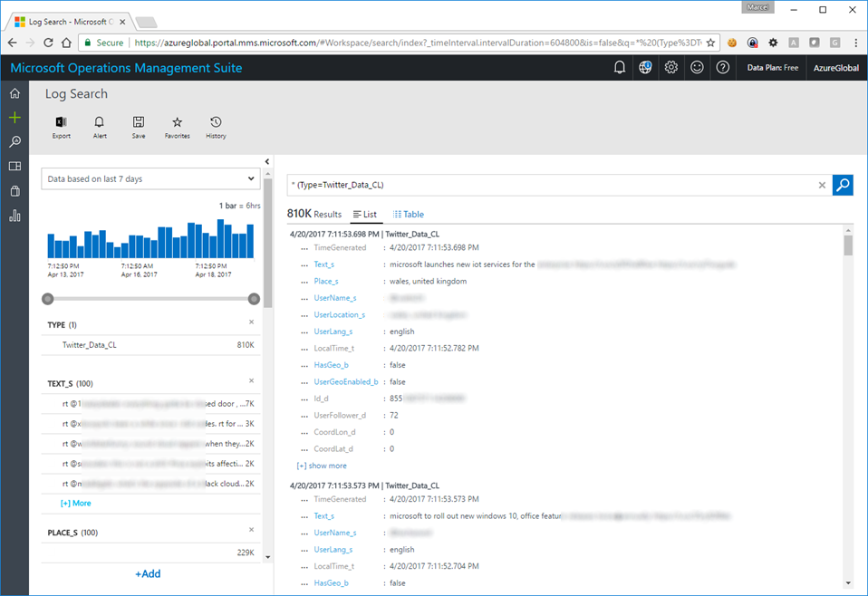Save the search with the Save icon
The image size is (868, 596).
[139, 128]
